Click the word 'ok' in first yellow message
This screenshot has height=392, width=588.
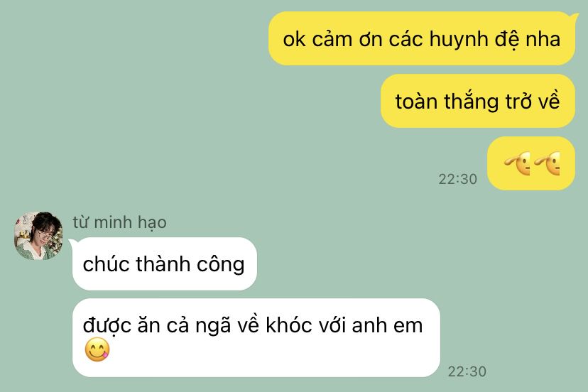pyautogui.click(x=294, y=39)
